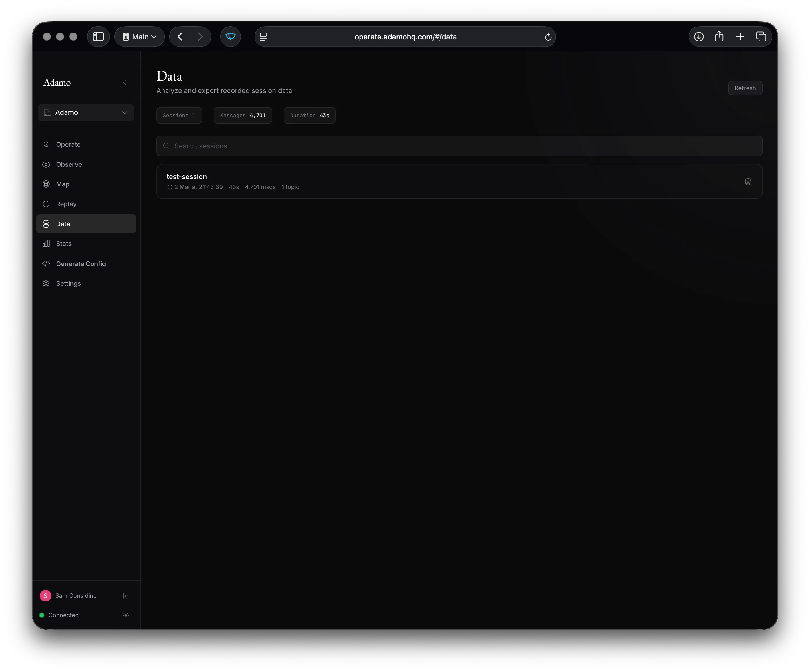Go back to previous page

coord(180,37)
